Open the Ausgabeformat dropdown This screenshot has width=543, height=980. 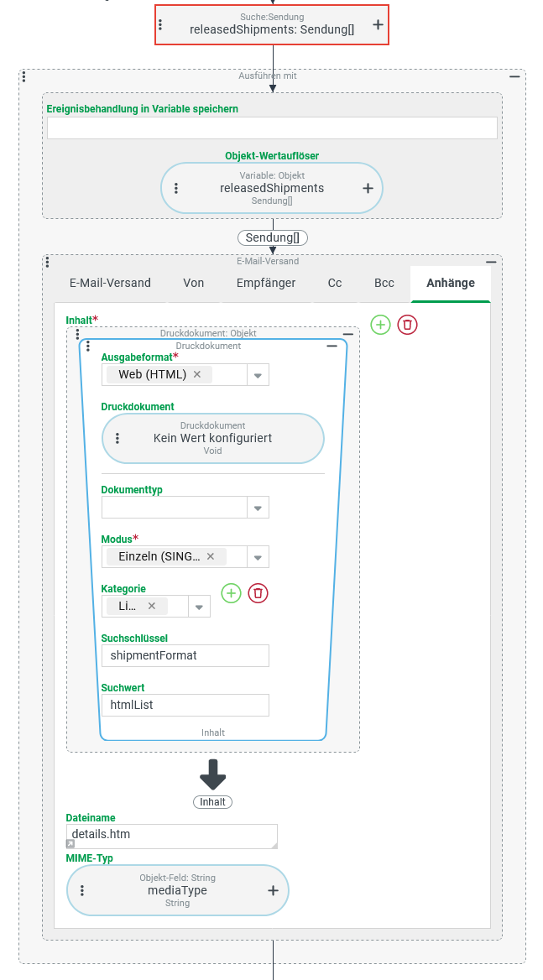pos(258,375)
